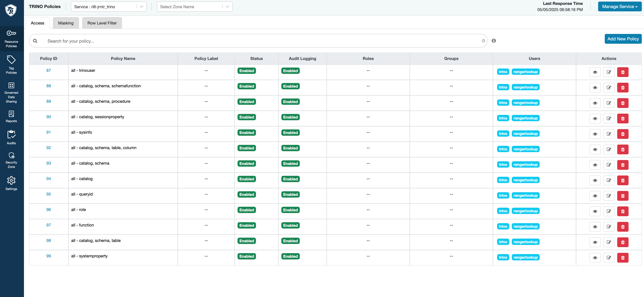Open the Manage Service dropdown menu

tap(620, 6)
